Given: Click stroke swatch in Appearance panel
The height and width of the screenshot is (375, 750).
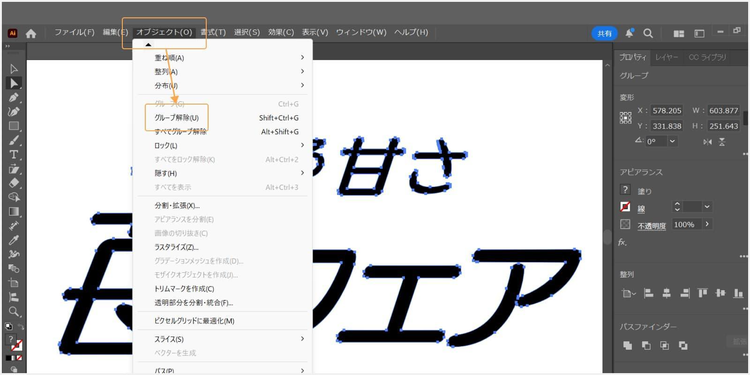Looking at the screenshot, I should tap(625, 207).
